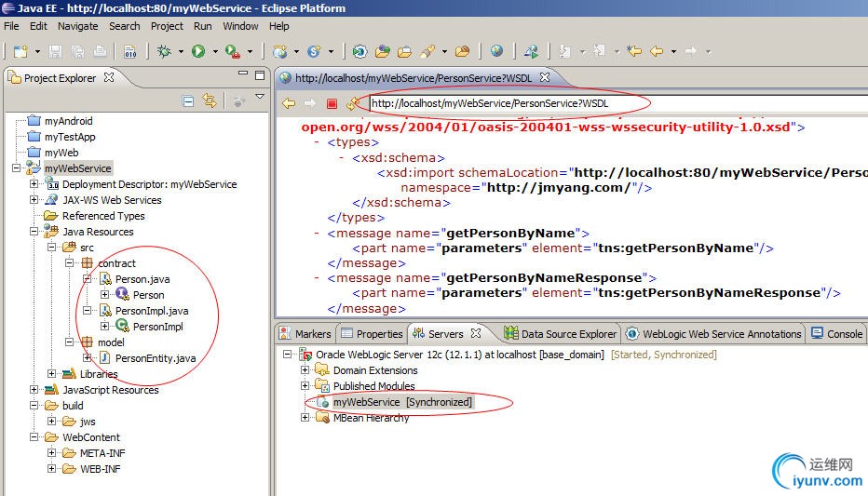Select Person.java in contract package
The width and height of the screenshot is (868, 496).
(x=142, y=279)
